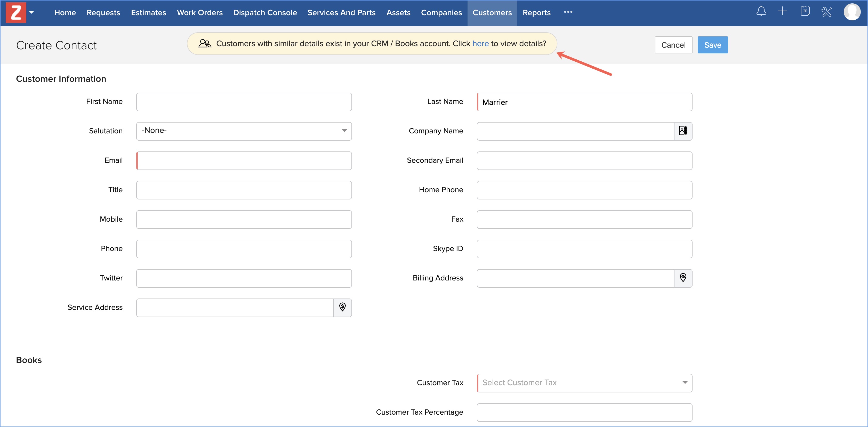Click the plus quick-create icon
868x427 pixels.
pos(782,12)
